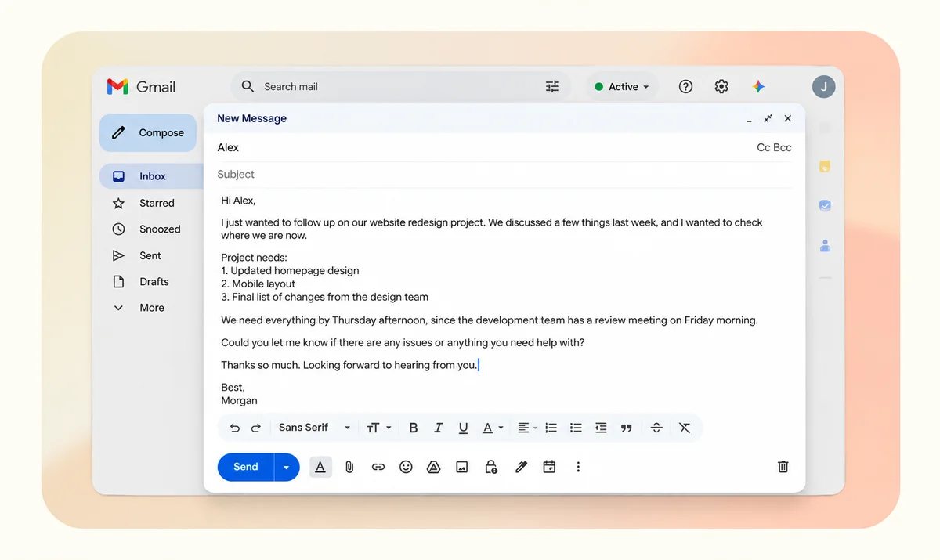Add Cc recipients
Image resolution: width=940 pixels, height=560 pixels.
(763, 147)
